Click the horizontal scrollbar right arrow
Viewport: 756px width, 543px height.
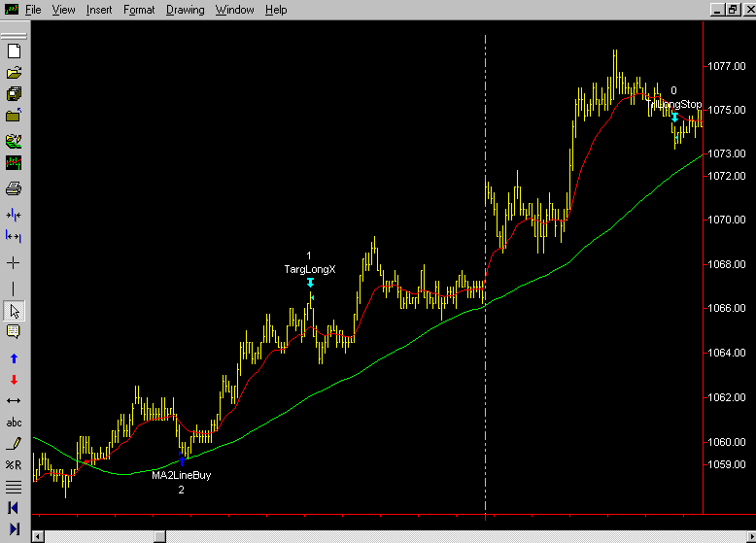pyautogui.click(x=751, y=536)
